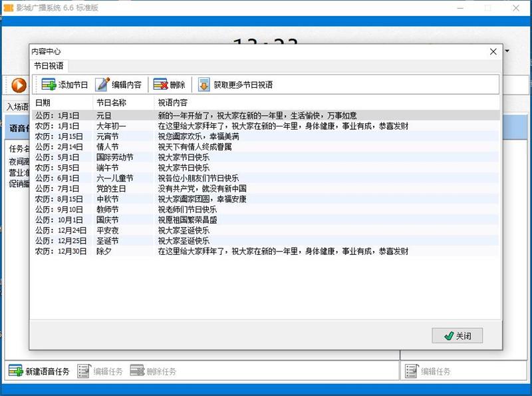The width and height of the screenshot is (532, 396).
Task: Click 获取更多节日祝语 download icon
Action: [x=203, y=85]
